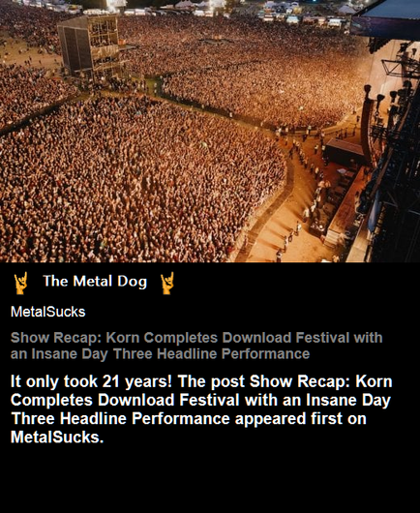Click the right rock horns hand icon
Image resolution: width=420 pixels, height=513 pixels.
coord(167,284)
